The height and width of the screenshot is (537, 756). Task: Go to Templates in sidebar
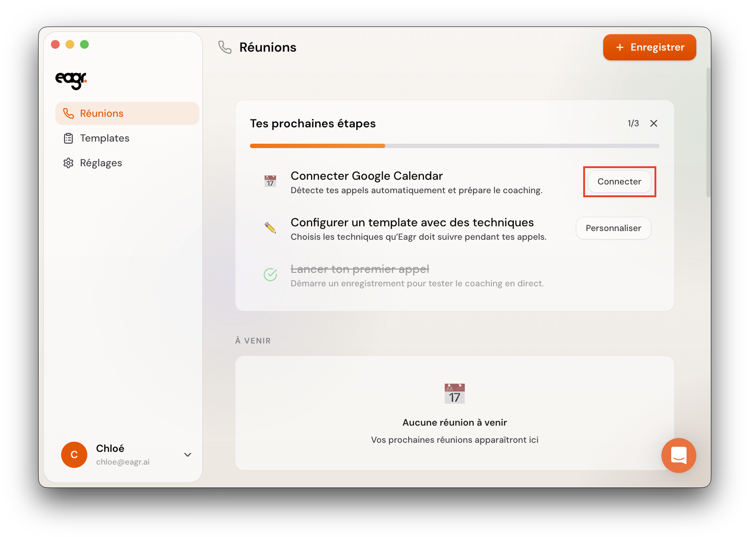[x=105, y=138]
